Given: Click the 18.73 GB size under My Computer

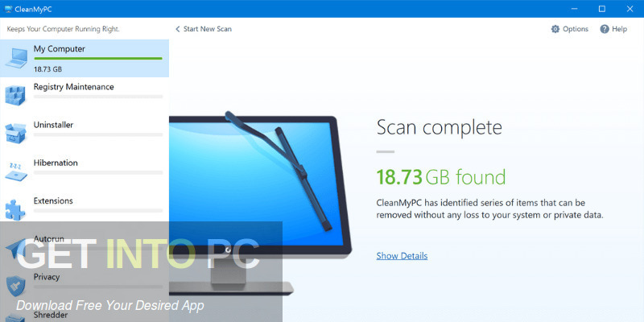Looking at the screenshot, I should (47, 69).
